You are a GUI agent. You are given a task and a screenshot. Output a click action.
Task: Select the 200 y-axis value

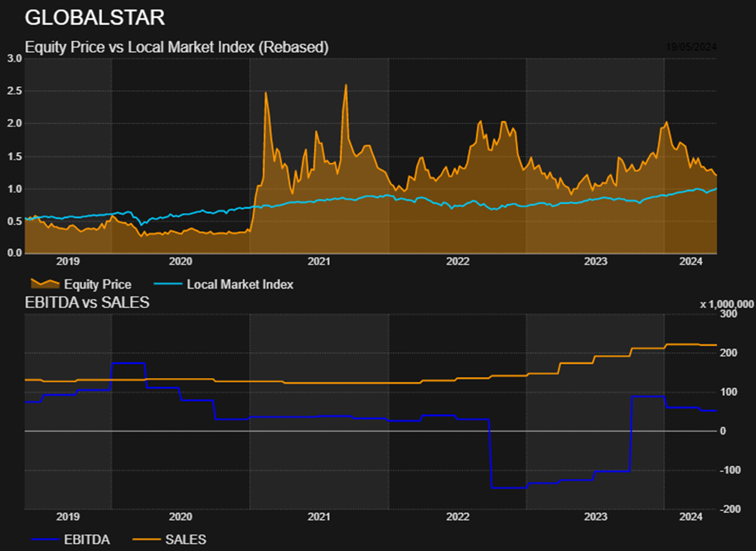tap(729, 353)
